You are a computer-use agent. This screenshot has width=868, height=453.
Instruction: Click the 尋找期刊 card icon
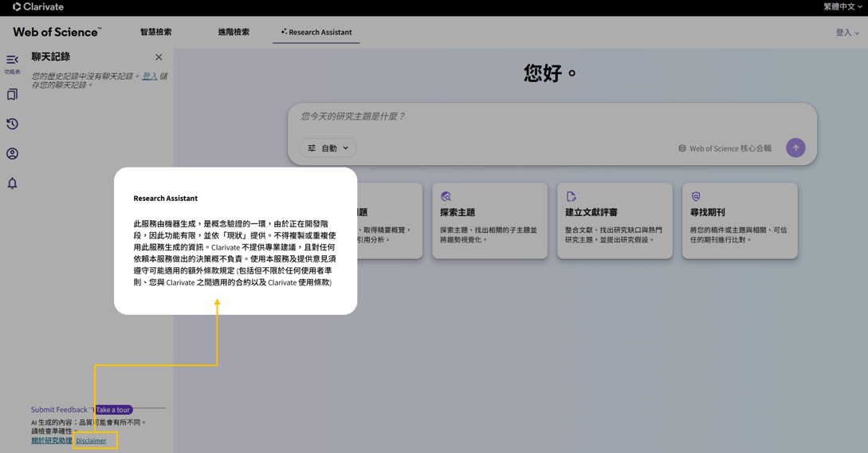696,197
